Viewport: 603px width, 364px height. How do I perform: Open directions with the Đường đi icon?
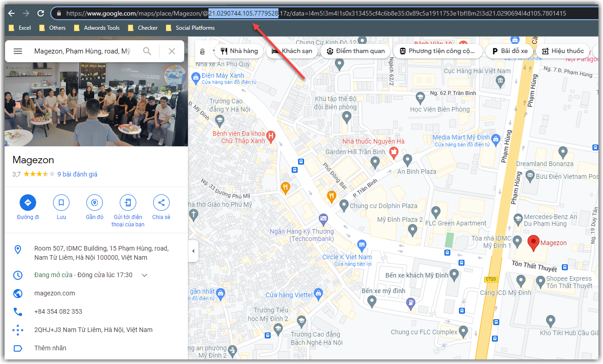point(28,203)
